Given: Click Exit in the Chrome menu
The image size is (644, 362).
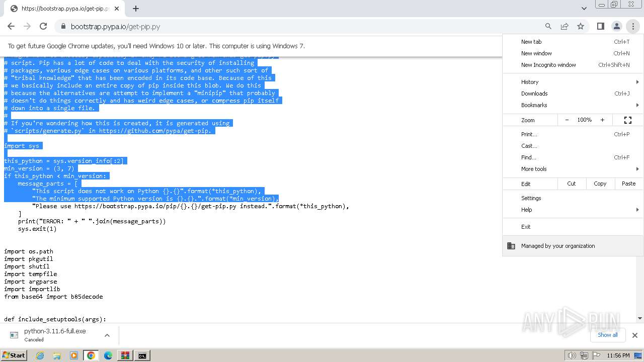Looking at the screenshot, I should click(x=573, y=227).
